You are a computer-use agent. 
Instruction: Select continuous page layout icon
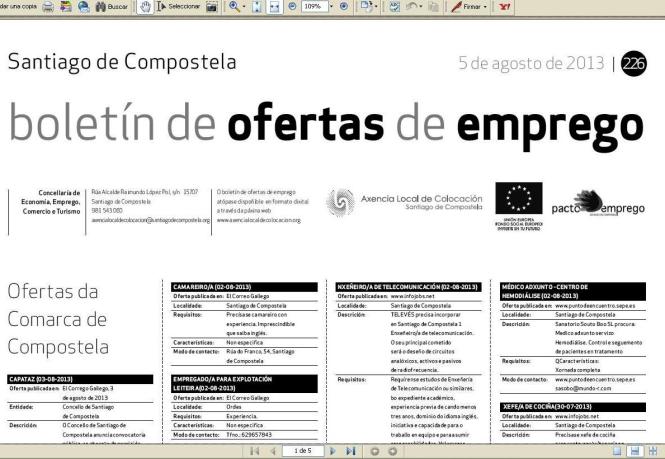click(635, 451)
